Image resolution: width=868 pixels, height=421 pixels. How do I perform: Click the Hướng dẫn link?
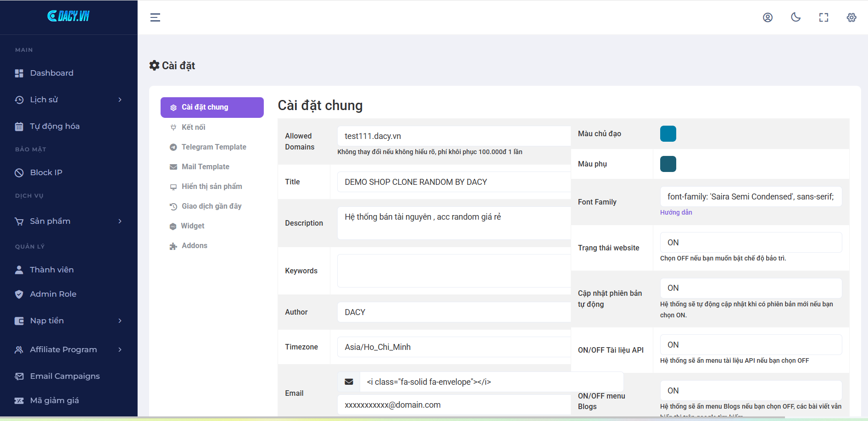tap(676, 212)
